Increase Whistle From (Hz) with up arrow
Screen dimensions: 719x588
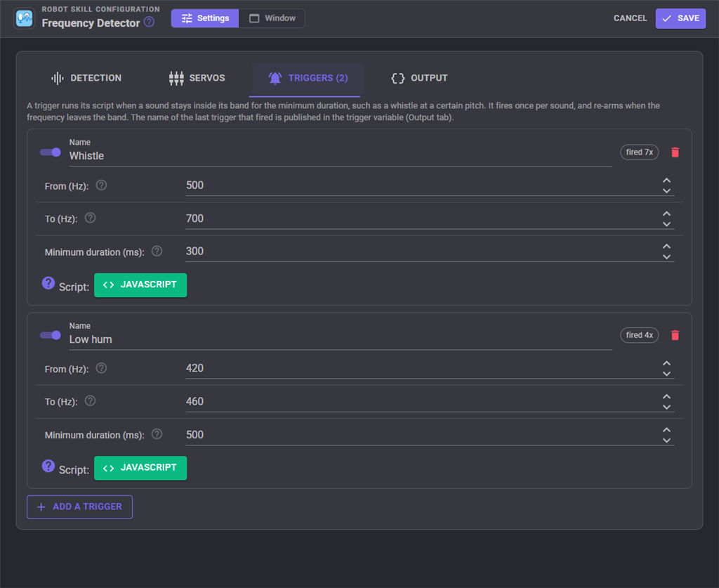[x=667, y=181]
